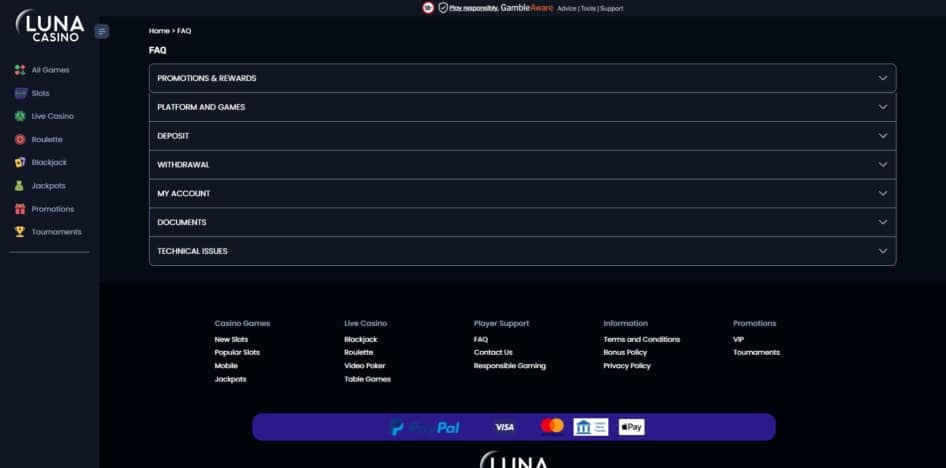Click the Slots sidebar icon
This screenshot has height=468, width=946.
pos(21,93)
